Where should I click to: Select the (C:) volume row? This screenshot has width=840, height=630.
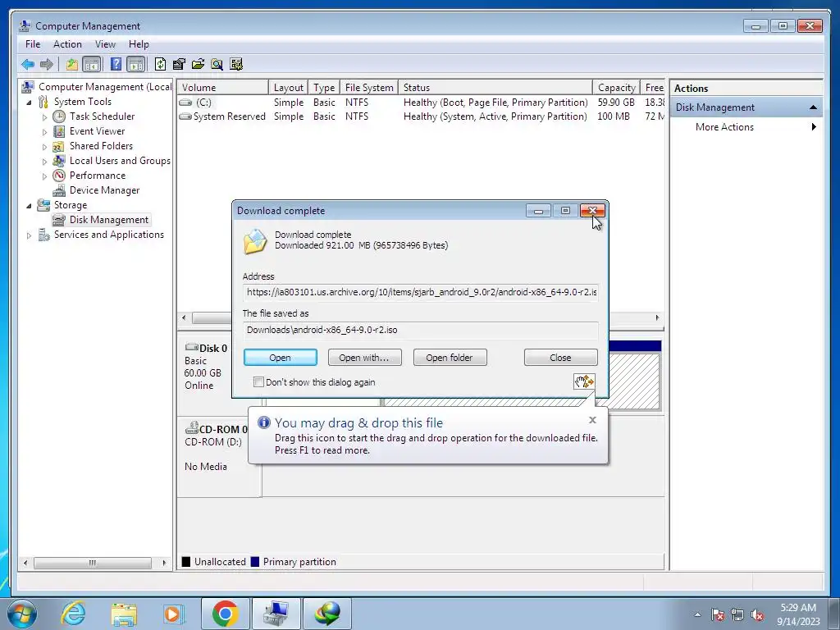click(421, 103)
